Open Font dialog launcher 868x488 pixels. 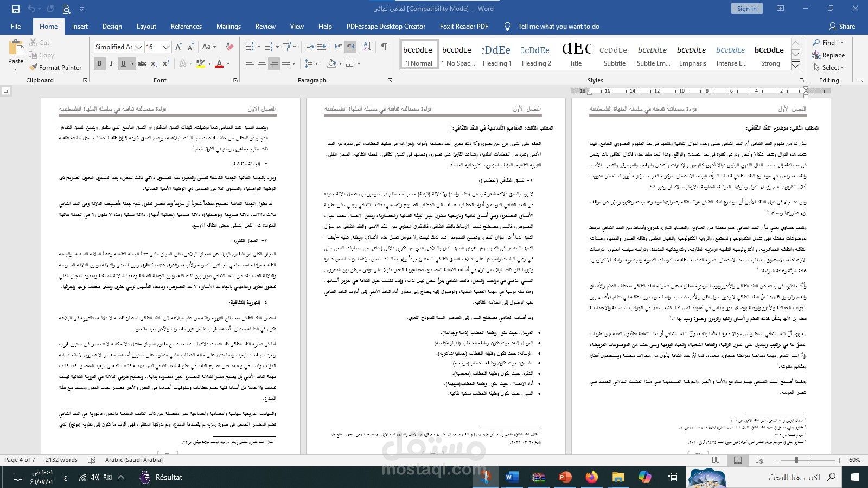pyautogui.click(x=235, y=80)
